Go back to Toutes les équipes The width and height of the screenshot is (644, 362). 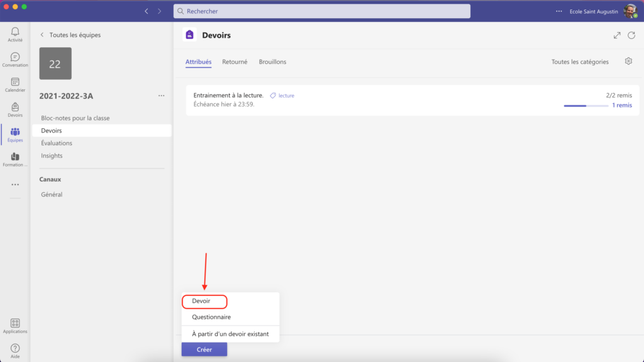[x=70, y=35]
